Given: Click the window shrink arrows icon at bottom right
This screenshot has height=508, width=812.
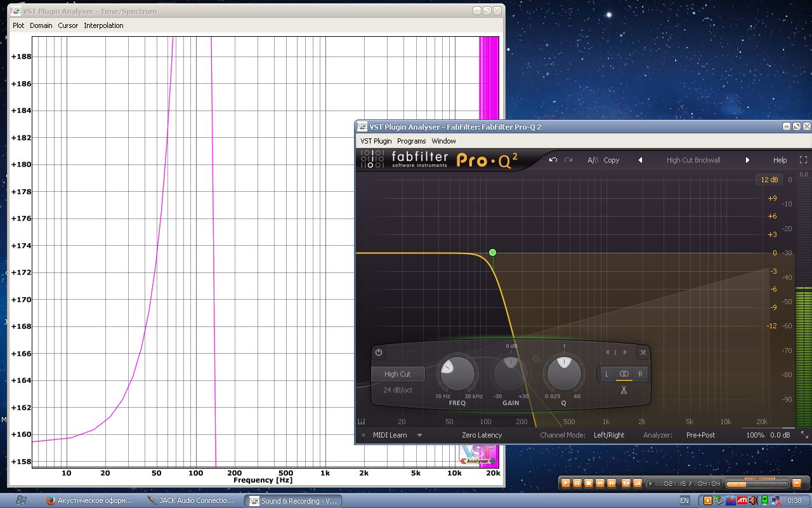Looking at the screenshot, I should click(804, 435).
